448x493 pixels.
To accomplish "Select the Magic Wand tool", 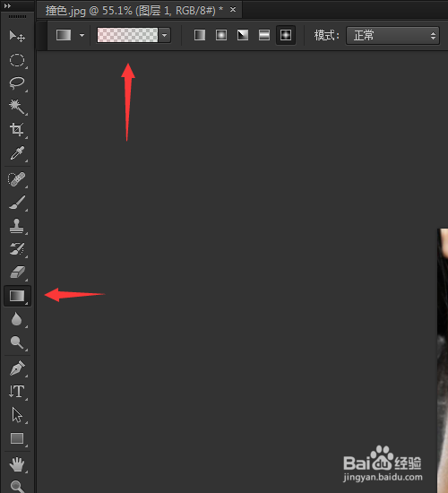I will click(17, 107).
